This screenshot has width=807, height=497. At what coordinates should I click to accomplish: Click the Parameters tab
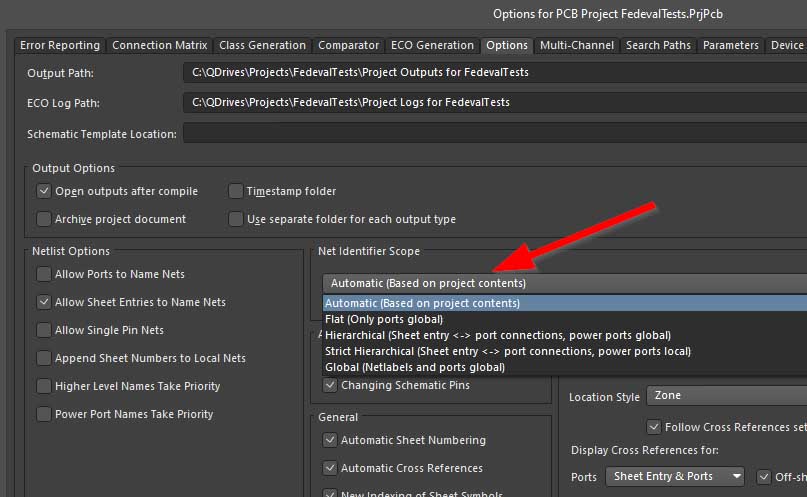[x=730, y=45]
